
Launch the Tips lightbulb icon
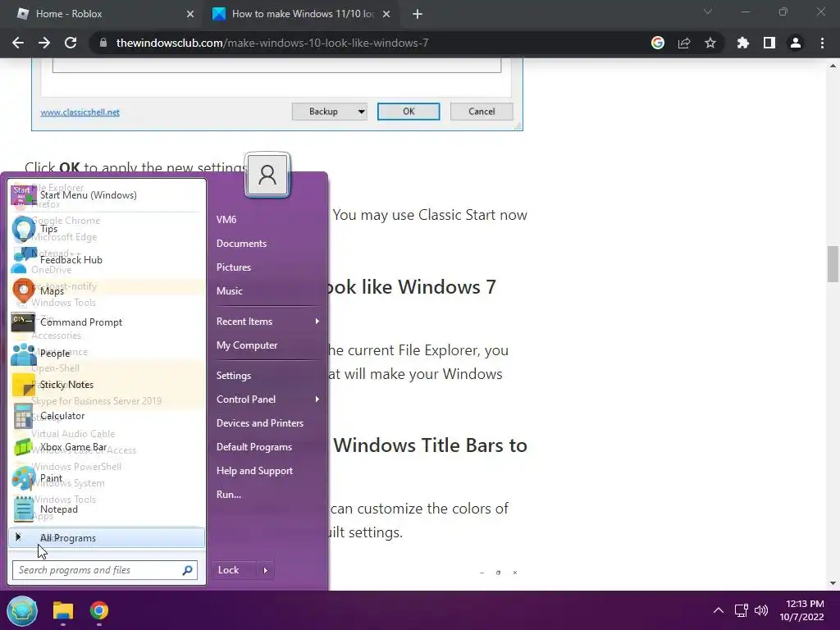tap(23, 228)
